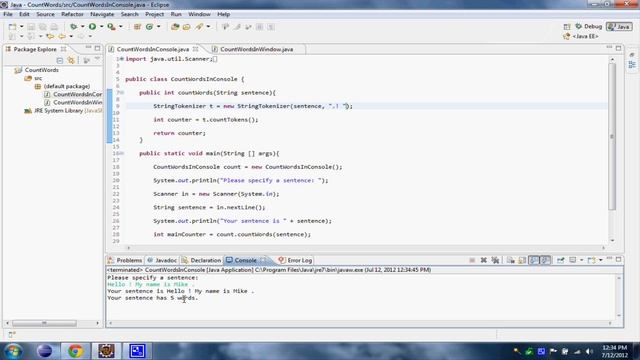Switch to the Java EE perspective
The height and width of the screenshot is (360, 640).
[x=581, y=36]
